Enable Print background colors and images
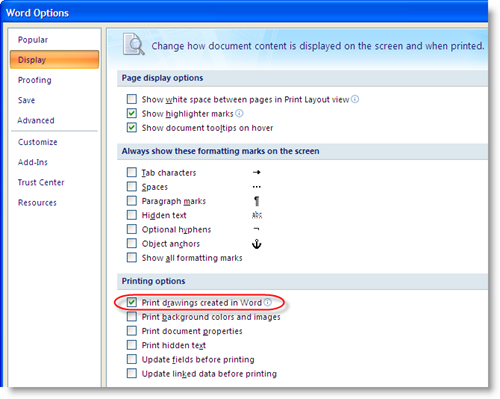This screenshot has width=500, height=399. click(x=132, y=316)
